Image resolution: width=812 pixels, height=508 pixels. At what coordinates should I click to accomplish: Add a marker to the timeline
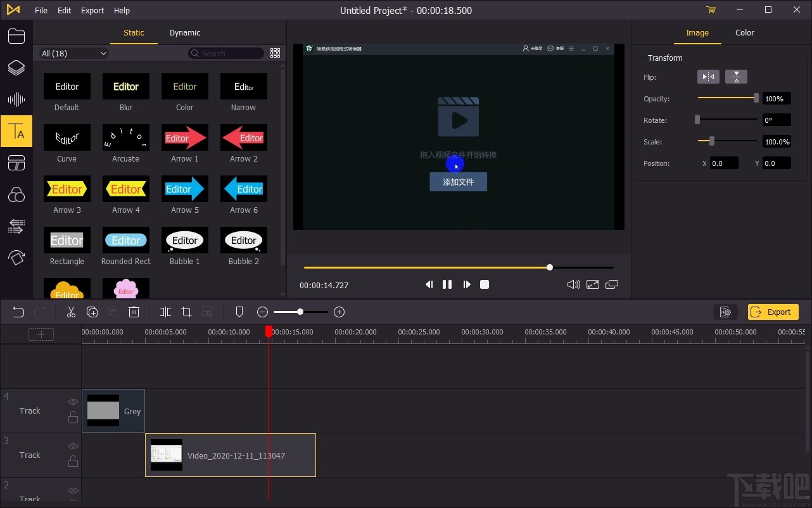(239, 312)
